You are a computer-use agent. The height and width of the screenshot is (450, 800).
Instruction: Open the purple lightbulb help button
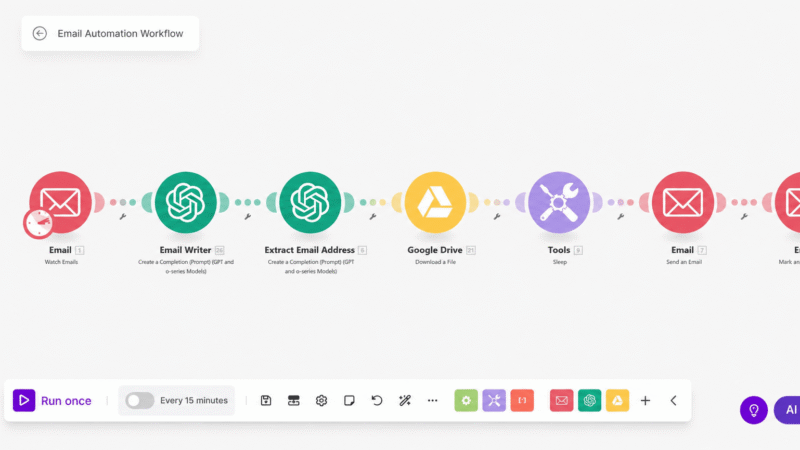754,410
